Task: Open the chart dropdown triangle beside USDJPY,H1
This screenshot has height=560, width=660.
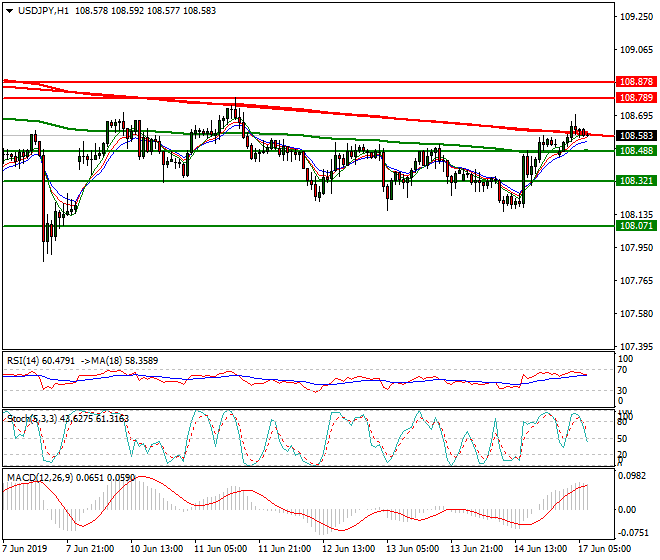Action: (x=10, y=11)
